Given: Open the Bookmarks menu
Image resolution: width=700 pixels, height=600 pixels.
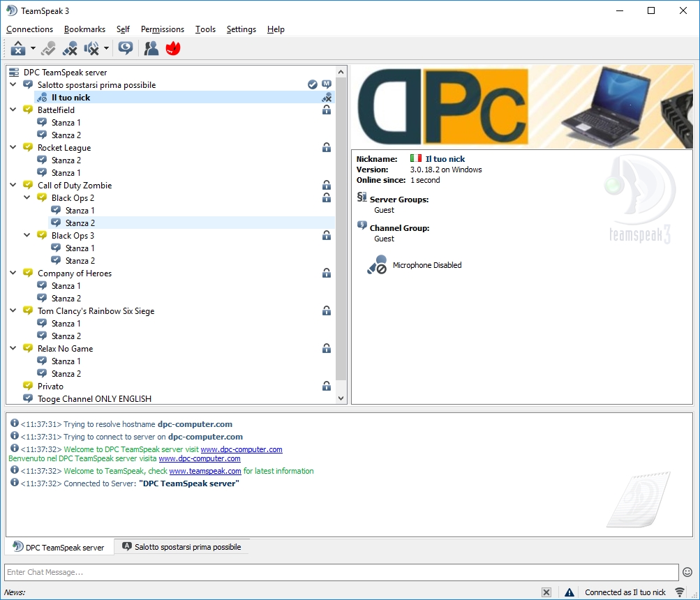Looking at the screenshot, I should pyautogui.click(x=84, y=29).
